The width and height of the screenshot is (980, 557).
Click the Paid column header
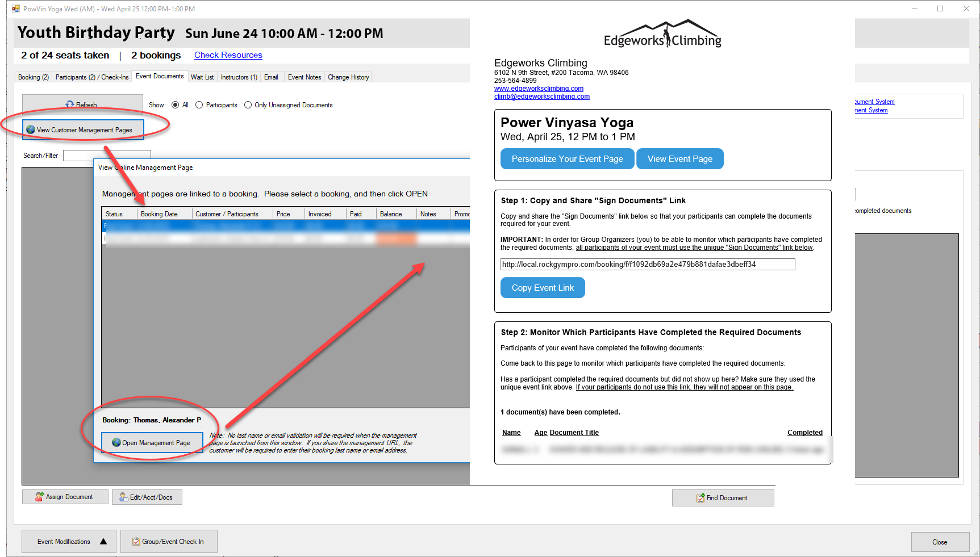[x=362, y=214]
